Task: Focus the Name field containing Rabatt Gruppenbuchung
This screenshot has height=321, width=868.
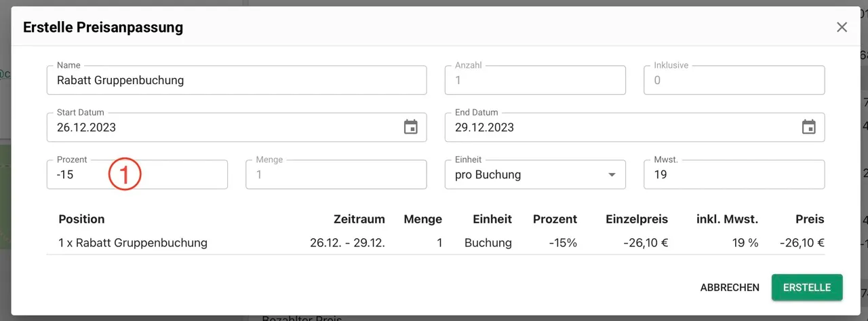Action: click(x=237, y=80)
